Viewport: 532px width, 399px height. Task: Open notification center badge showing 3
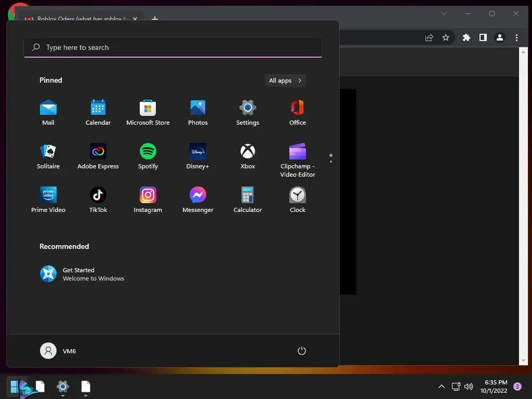click(517, 387)
